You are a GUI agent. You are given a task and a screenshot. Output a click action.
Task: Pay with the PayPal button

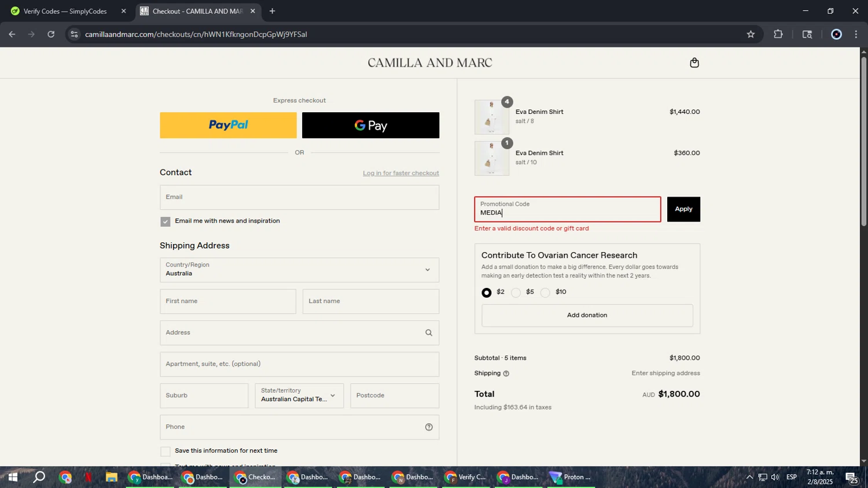click(228, 125)
